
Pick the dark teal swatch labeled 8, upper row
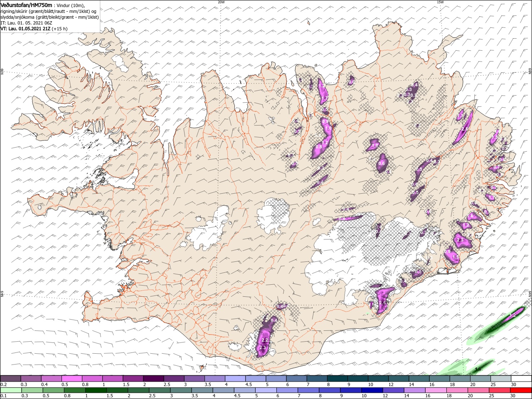(x=337, y=379)
